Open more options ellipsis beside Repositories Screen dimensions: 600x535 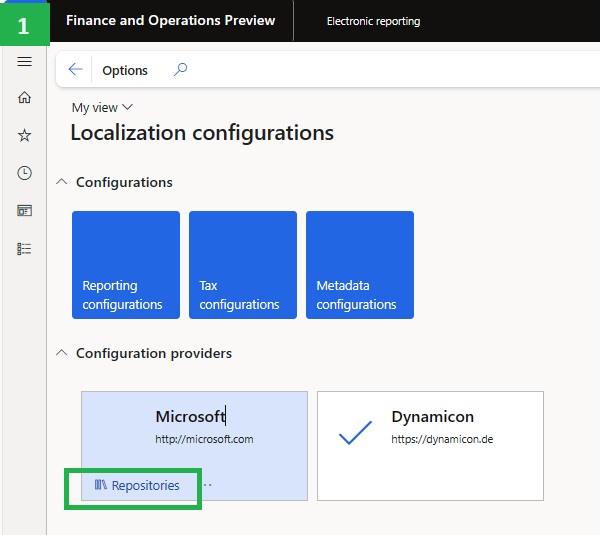click(207, 485)
